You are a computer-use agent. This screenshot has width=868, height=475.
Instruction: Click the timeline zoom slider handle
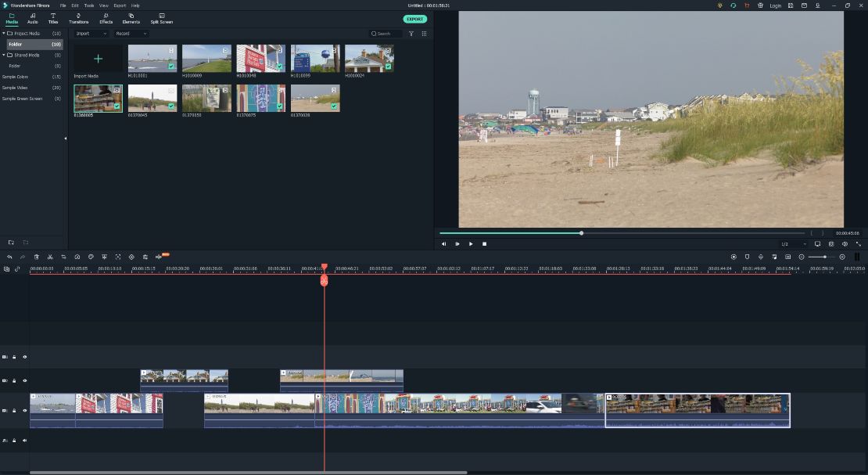[x=824, y=257]
